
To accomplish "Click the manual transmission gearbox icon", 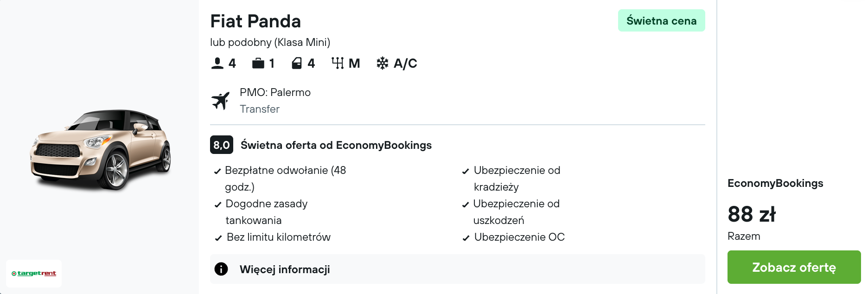I will (338, 63).
